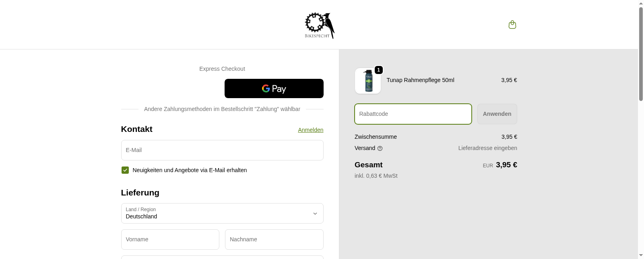This screenshot has width=644, height=259.
Task: Open the shopping bag cart icon
Action: (x=512, y=25)
